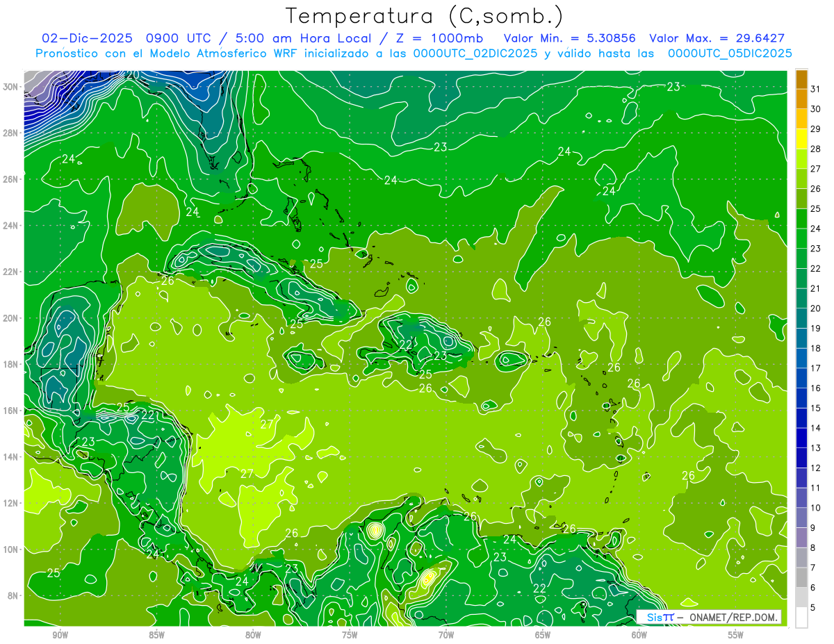This screenshot has width=834, height=644.
Task: Click the 14N latitude axis label
Action: pyautogui.click(x=12, y=456)
